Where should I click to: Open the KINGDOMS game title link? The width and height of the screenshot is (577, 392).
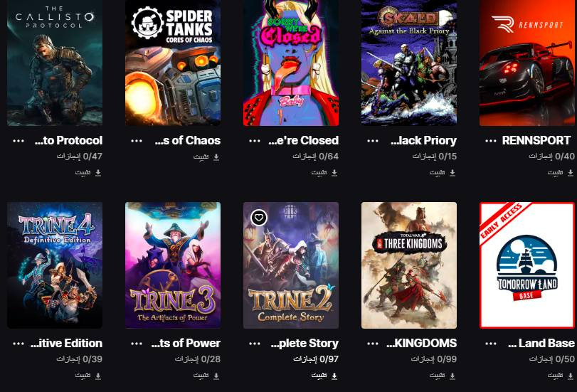click(x=422, y=344)
